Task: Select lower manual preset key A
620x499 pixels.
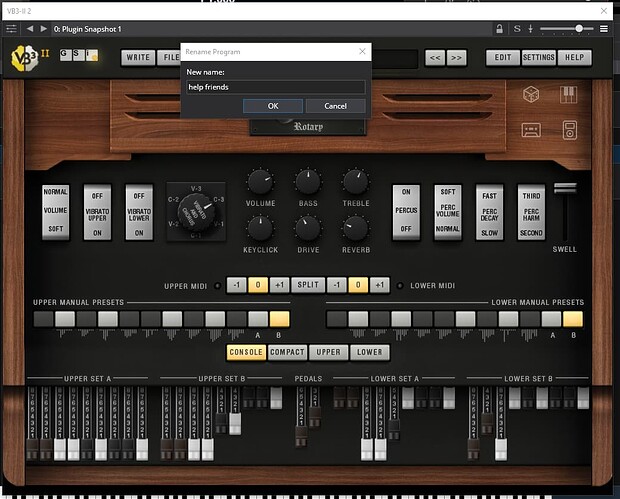Action: point(551,319)
